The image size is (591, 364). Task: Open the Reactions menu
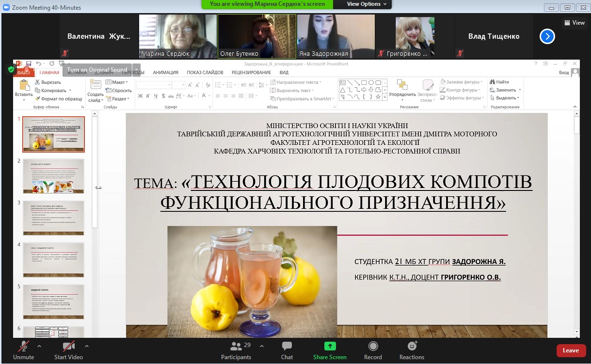(x=412, y=346)
